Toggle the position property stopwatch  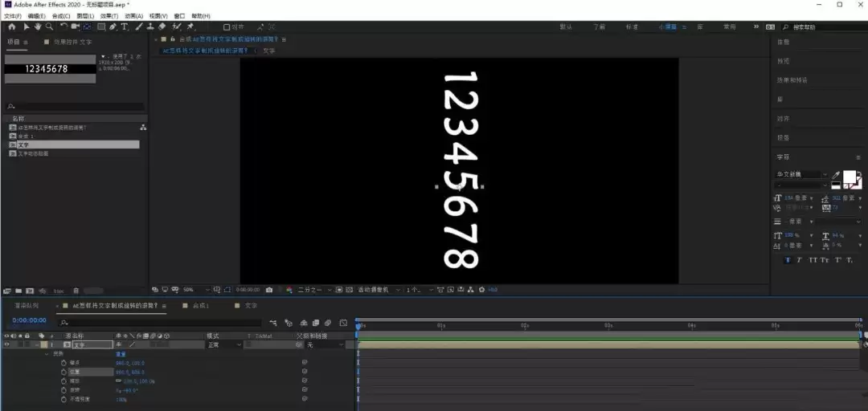click(x=63, y=372)
